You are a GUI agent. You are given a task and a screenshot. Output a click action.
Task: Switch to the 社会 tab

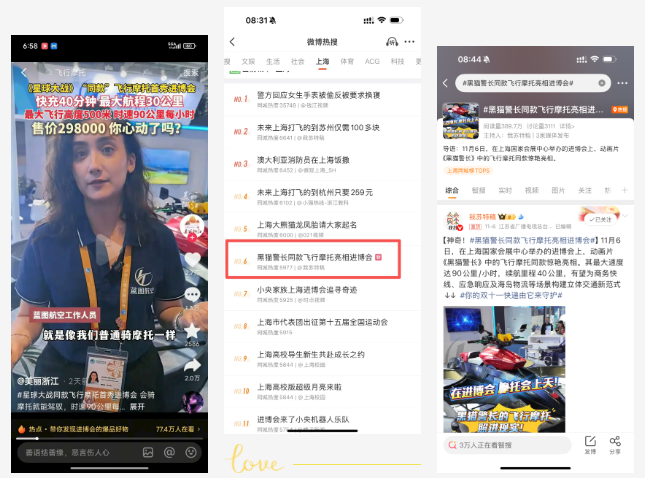(297, 61)
